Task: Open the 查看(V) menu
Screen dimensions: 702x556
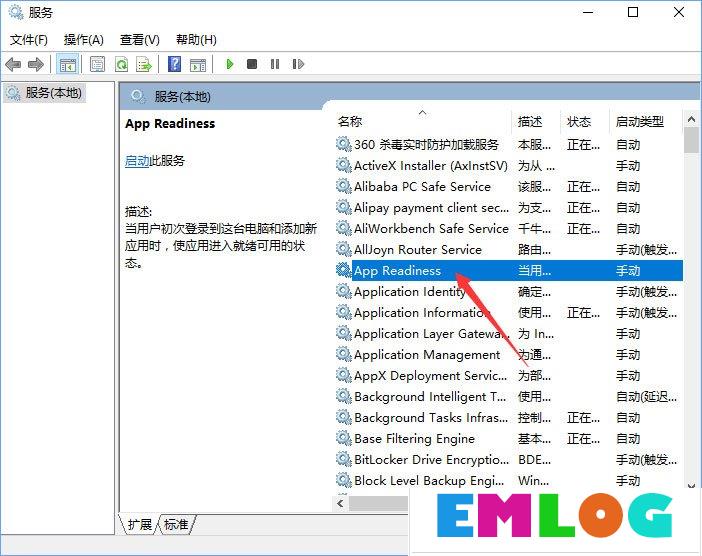Action: (x=140, y=40)
